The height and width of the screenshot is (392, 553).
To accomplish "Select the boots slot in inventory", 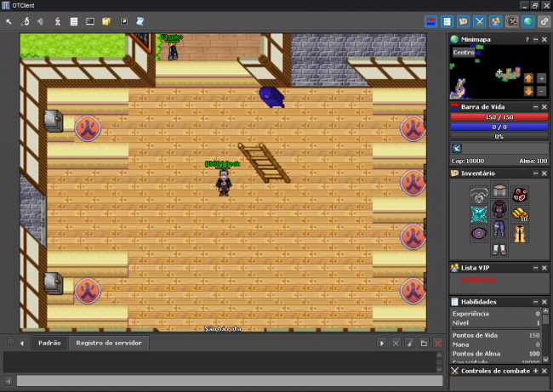I will click(499, 247).
